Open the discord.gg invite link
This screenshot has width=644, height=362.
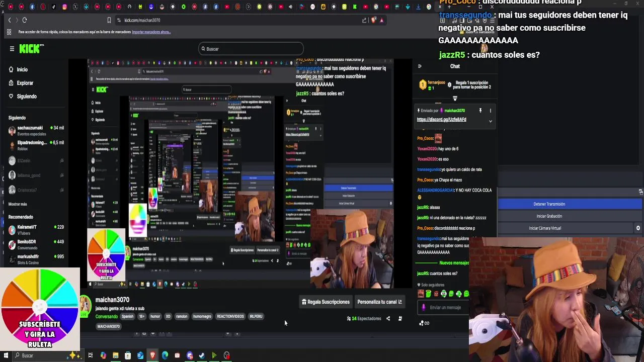click(x=442, y=120)
